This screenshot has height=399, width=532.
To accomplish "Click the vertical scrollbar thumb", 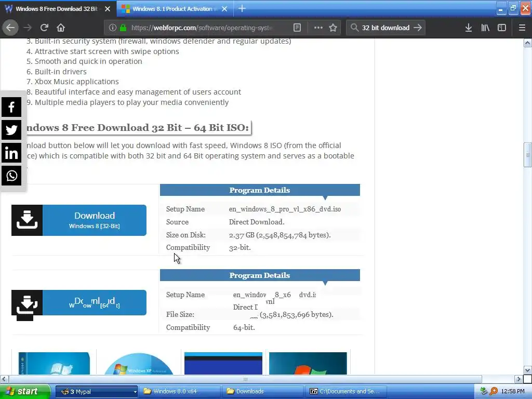I will 527,155.
